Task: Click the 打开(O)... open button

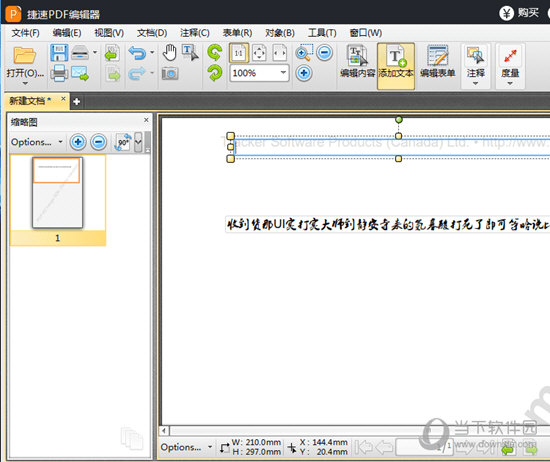Action: pos(25,66)
